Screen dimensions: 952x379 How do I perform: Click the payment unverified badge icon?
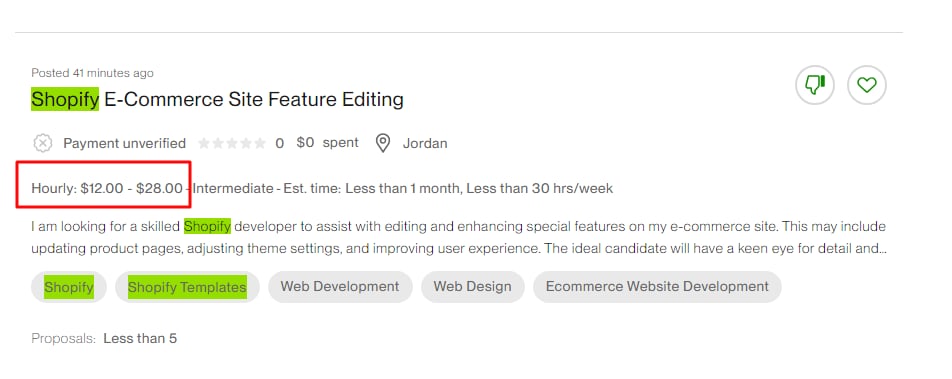pos(42,143)
